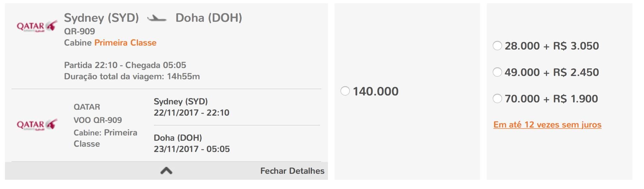Click the arrival date 23/11/2017 - 05:05
644x189 pixels.
click(192, 149)
